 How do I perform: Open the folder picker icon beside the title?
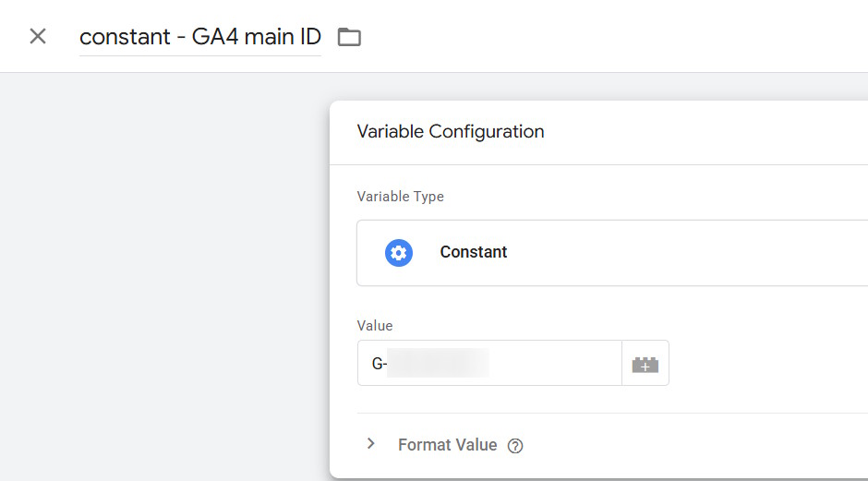[x=349, y=37]
